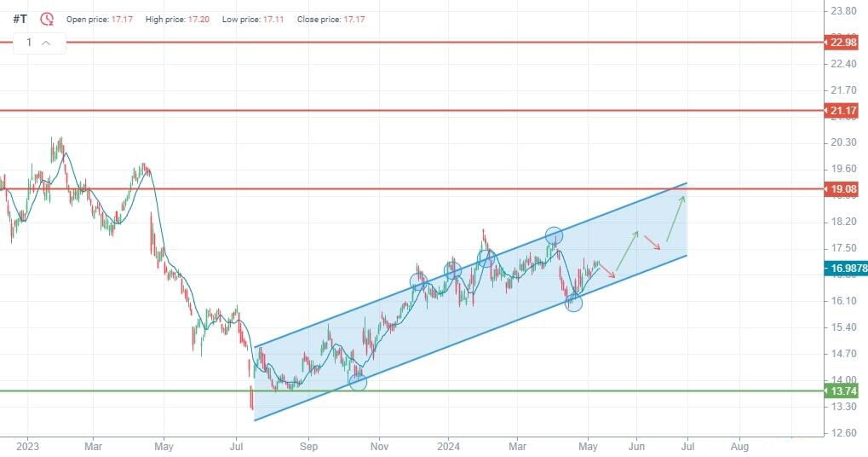Click the 18.20 price axis label
Image resolution: width=868 pixels, height=457 pixels.
click(x=843, y=222)
